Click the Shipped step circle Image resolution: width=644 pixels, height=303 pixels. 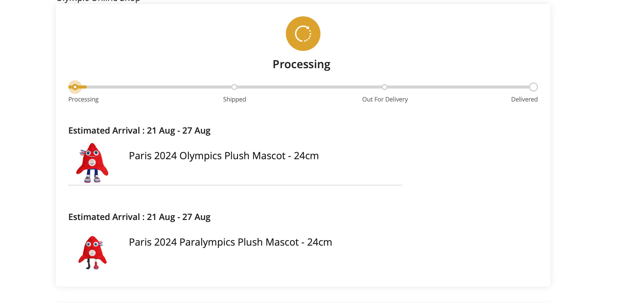(x=234, y=87)
